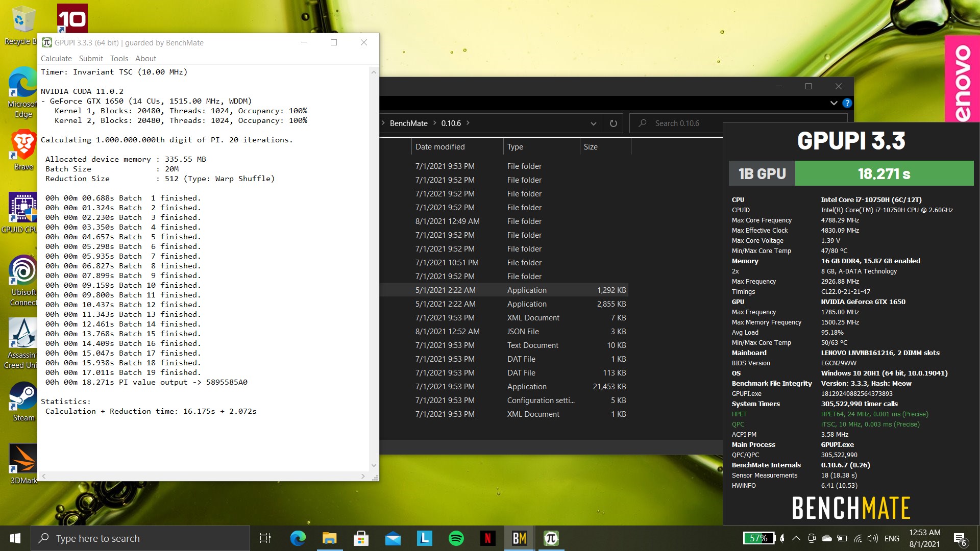Click the 57% battery indicator in tray
Screen dimensions: 980x551
758,538
